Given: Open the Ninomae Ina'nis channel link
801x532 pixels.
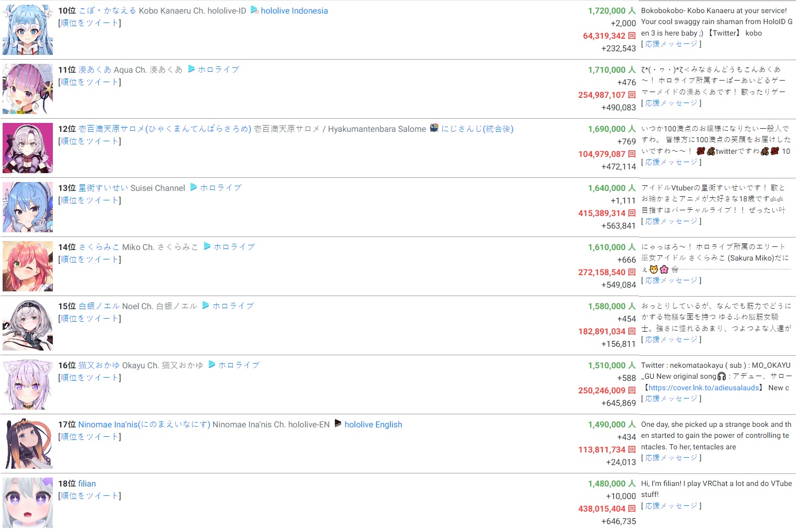Looking at the screenshot, I should pos(144,424).
